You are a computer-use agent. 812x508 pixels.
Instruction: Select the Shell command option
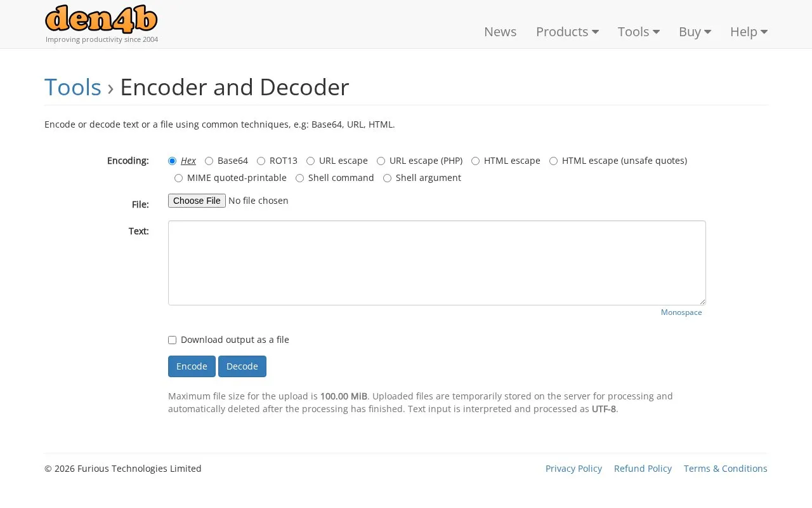tap(299, 178)
